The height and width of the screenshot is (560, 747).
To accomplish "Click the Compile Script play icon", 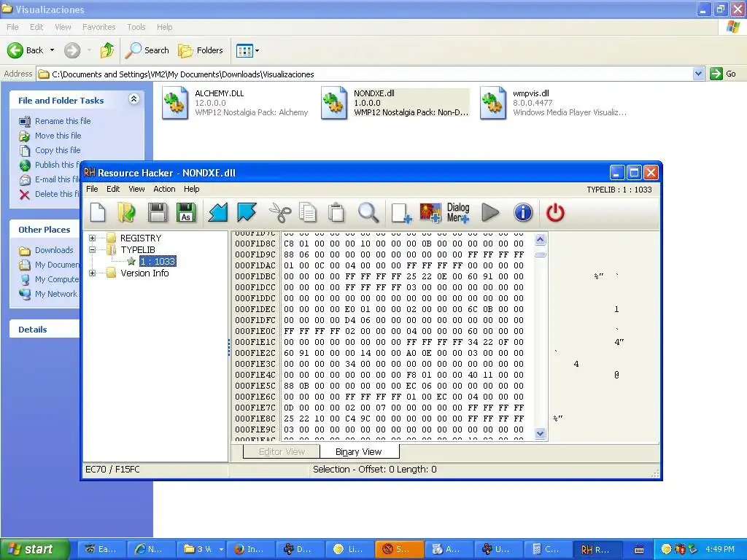I will coord(490,212).
